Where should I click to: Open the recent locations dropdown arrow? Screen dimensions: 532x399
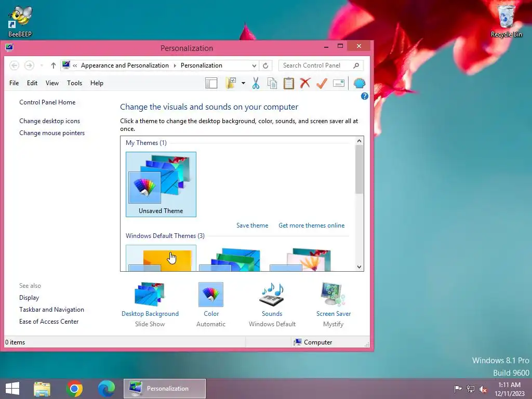[42, 65]
